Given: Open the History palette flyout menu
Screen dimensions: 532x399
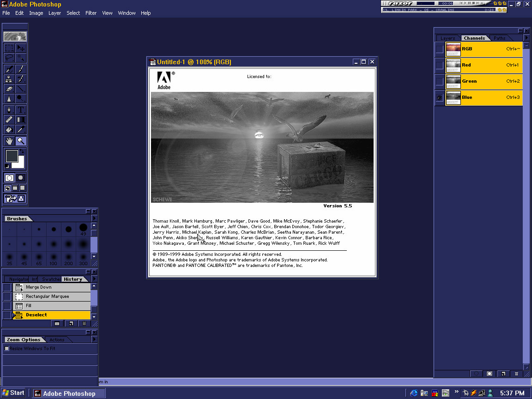Looking at the screenshot, I should click(x=94, y=279).
